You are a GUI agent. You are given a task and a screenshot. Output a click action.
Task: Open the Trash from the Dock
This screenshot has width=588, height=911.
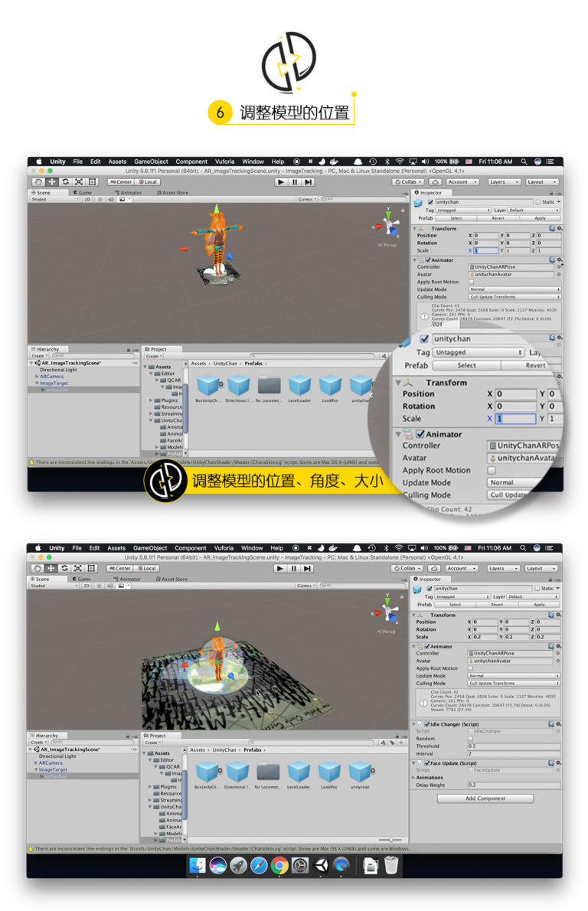point(391,865)
